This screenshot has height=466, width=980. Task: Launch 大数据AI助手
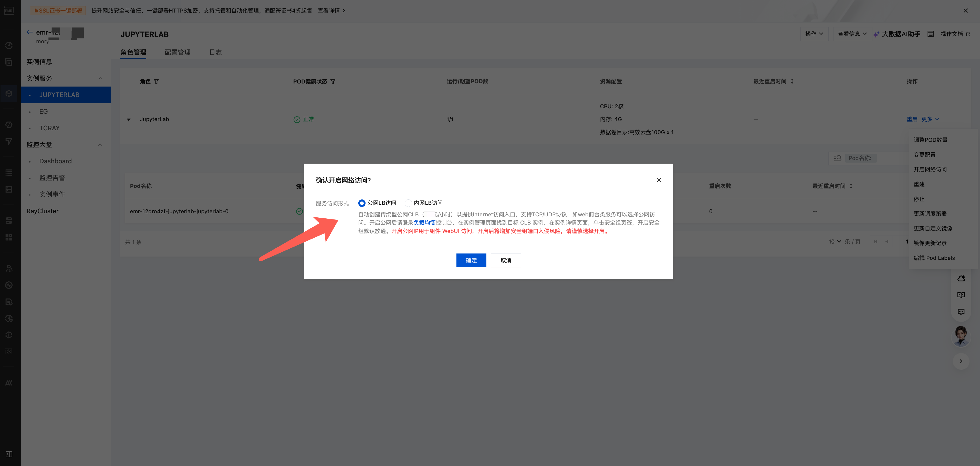pos(897,34)
